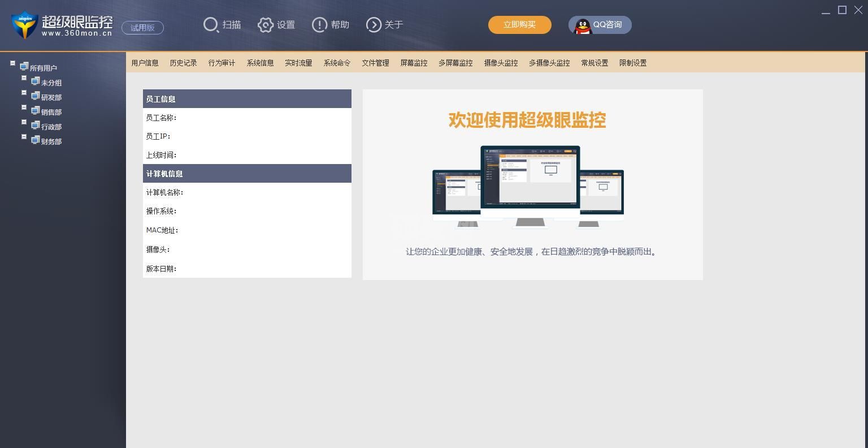Open the 限制设置 tab

(x=633, y=63)
